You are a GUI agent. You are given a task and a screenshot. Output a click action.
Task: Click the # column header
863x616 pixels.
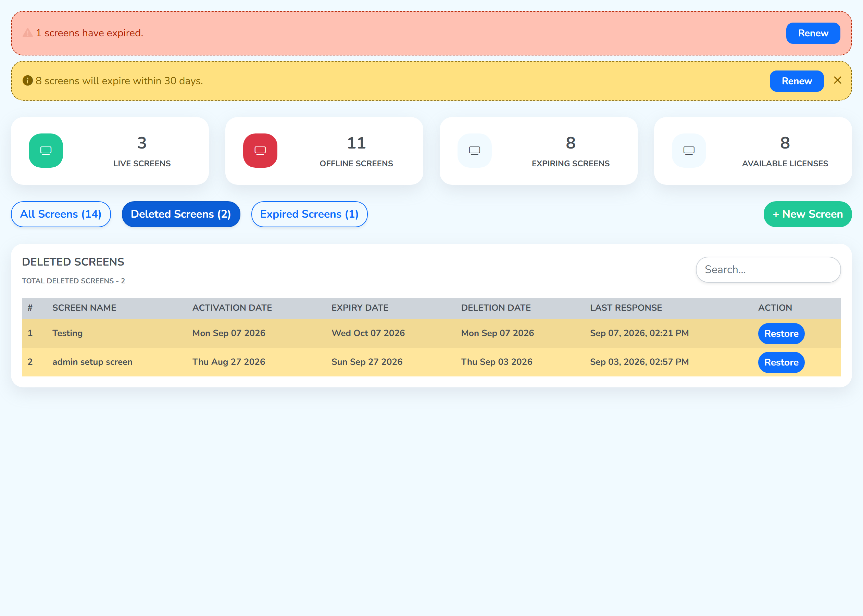pyautogui.click(x=30, y=308)
